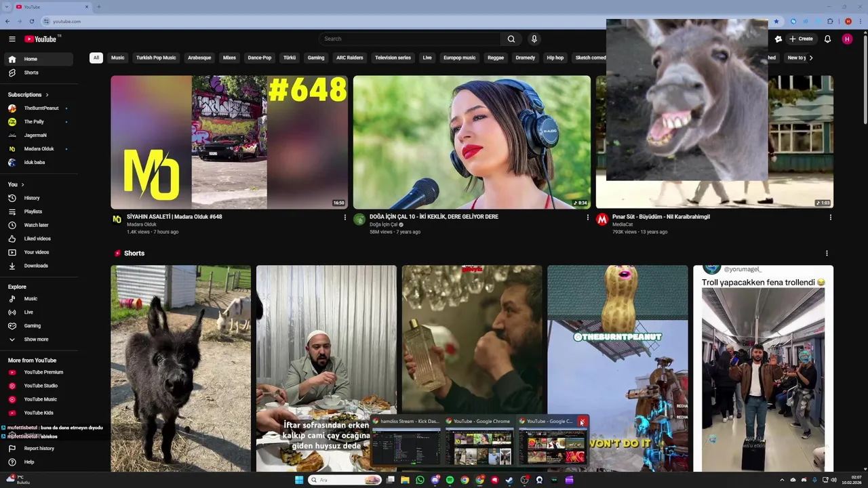Open the Chrome extensions puzzle icon
The image size is (868, 488).
tap(830, 21)
